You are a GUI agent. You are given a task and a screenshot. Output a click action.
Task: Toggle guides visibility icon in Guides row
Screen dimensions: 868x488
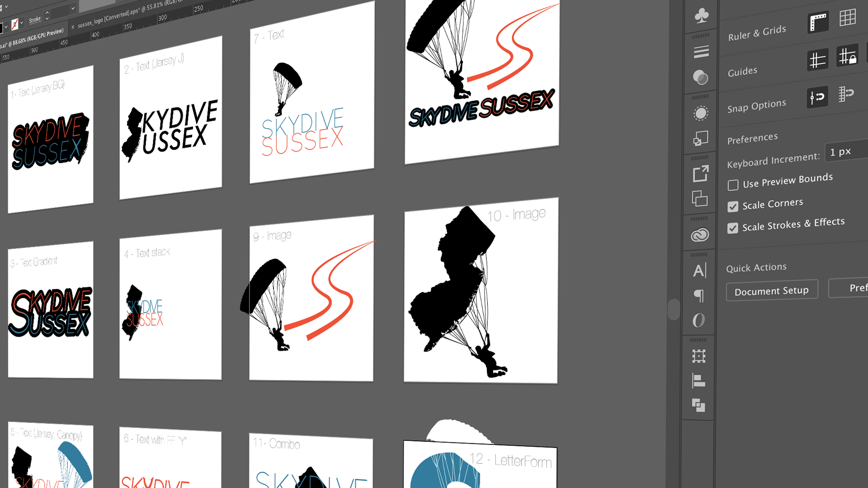pyautogui.click(x=818, y=60)
